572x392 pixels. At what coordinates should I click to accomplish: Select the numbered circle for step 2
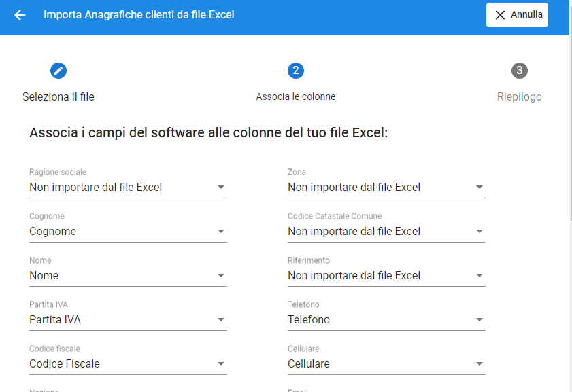(296, 70)
